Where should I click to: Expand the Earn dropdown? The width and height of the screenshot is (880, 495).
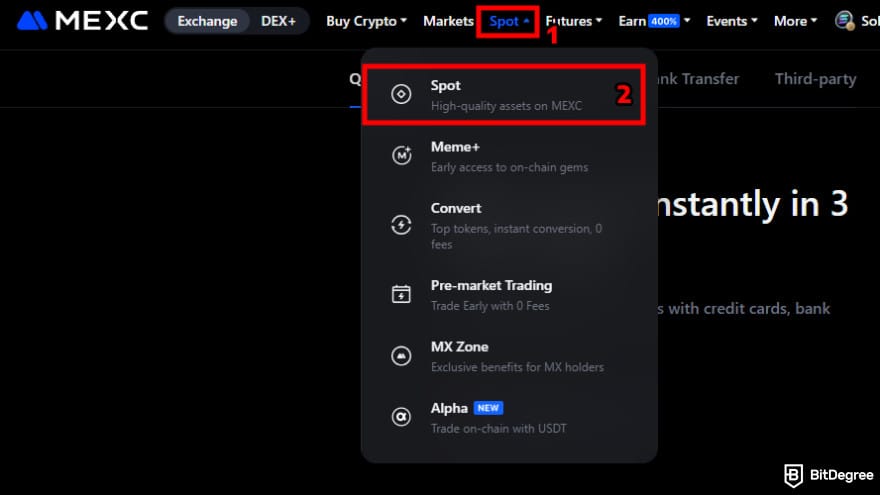click(x=654, y=21)
